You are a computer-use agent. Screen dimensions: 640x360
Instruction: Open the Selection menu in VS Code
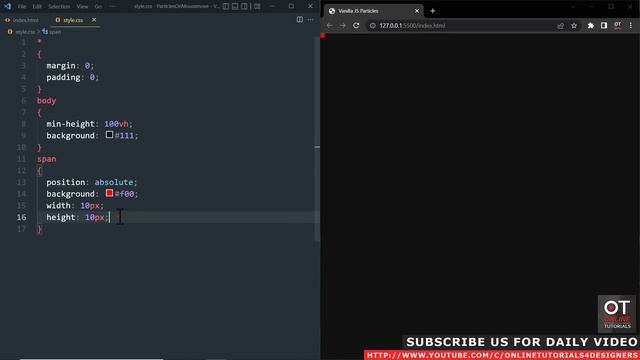point(59,7)
